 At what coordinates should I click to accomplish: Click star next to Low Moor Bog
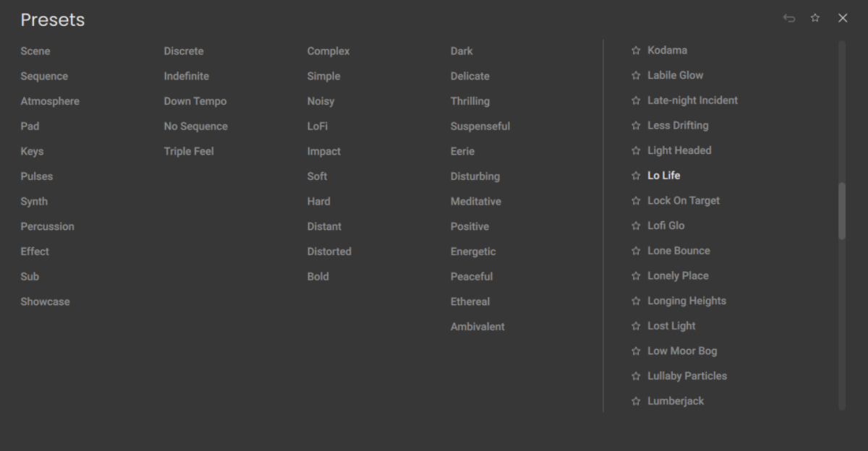click(x=636, y=351)
